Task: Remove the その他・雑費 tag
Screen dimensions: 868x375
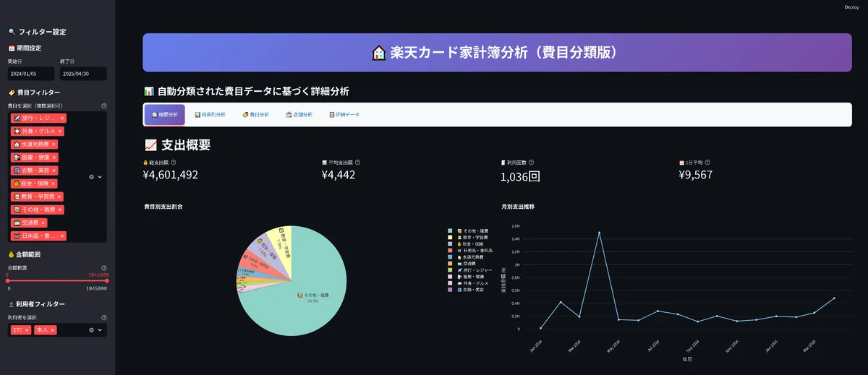Action: point(60,210)
